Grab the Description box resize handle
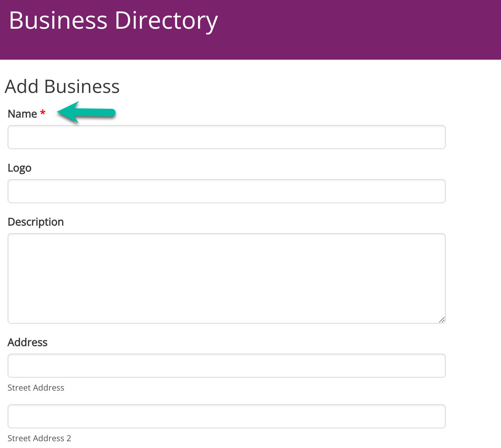This screenshot has height=448, width=501. (442, 320)
